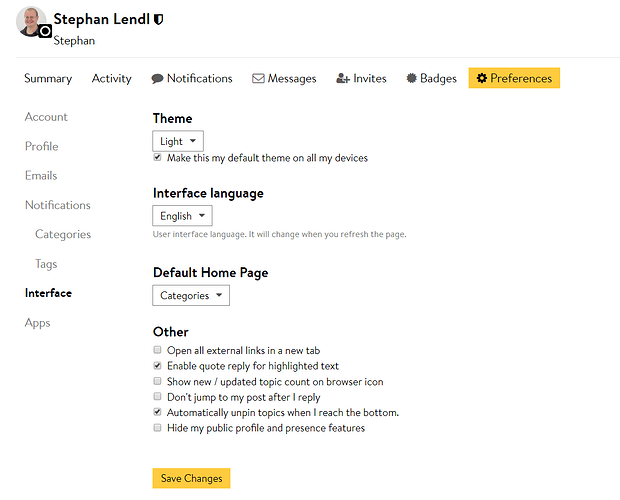Open the Tags notification settings
The height and width of the screenshot is (500, 620).
pyautogui.click(x=46, y=264)
